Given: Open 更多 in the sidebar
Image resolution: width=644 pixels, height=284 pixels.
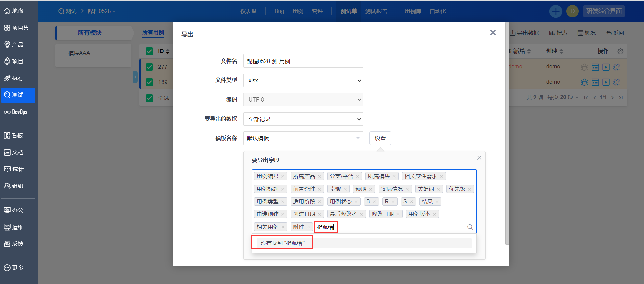Looking at the screenshot, I should 14,268.
